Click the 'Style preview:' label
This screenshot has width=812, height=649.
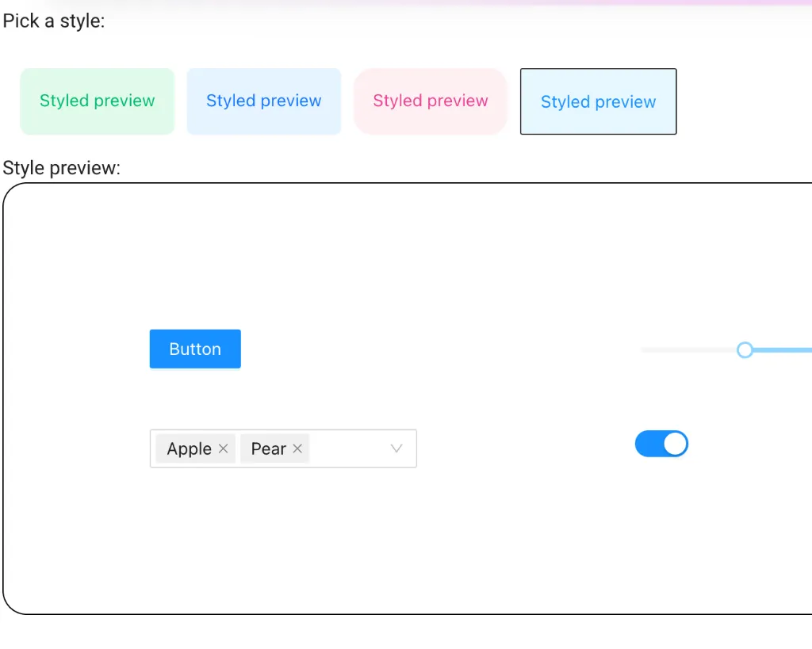click(x=62, y=168)
